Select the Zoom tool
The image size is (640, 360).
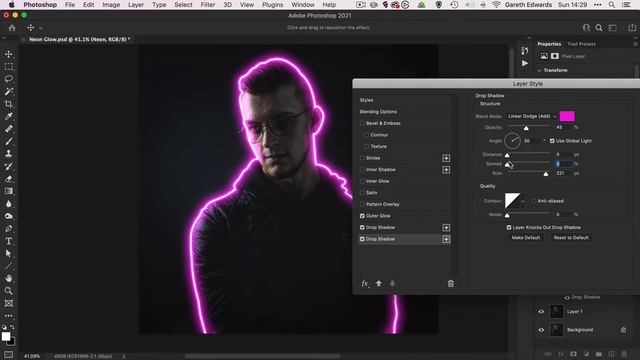[x=9, y=291]
